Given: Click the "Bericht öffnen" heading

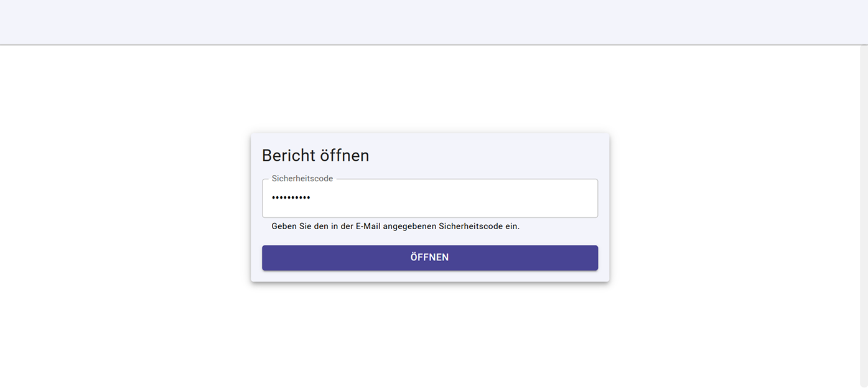Looking at the screenshot, I should 315,156.
